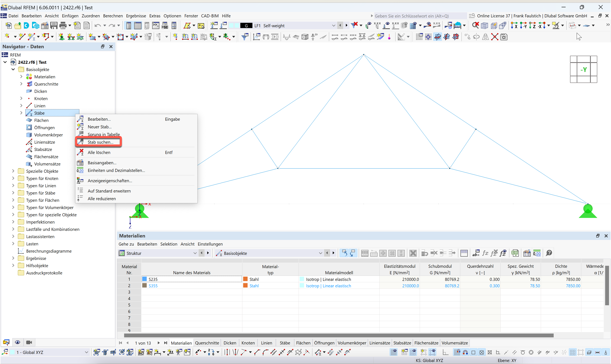611x364 pixels.
Task: Collapse the Basisobjekte tree node
Action: 13,69
